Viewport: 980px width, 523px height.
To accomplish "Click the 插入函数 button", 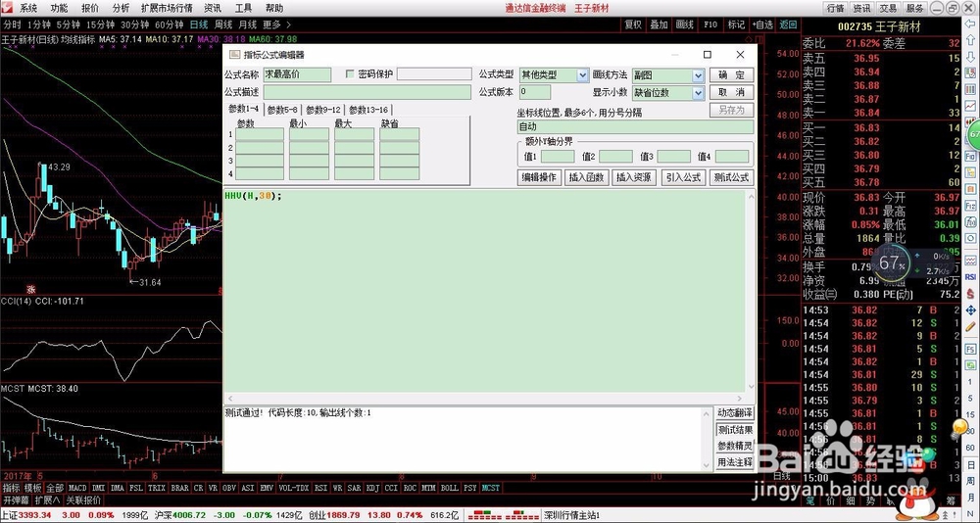I will coord(587,177).
